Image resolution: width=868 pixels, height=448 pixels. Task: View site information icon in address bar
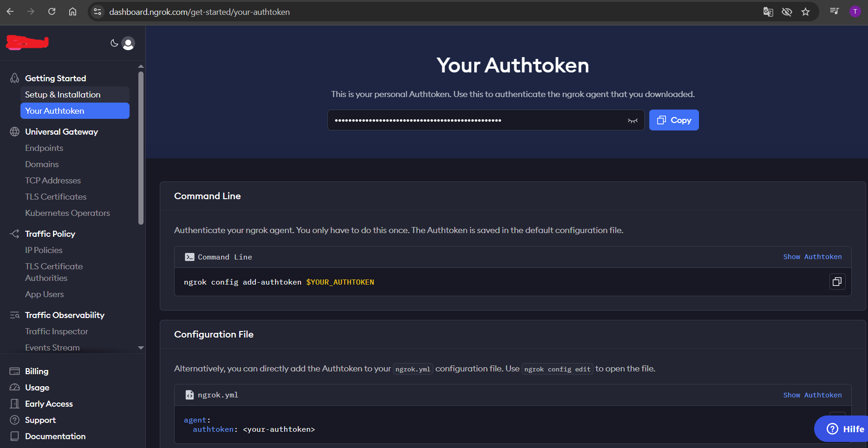[x=98, y=12]
